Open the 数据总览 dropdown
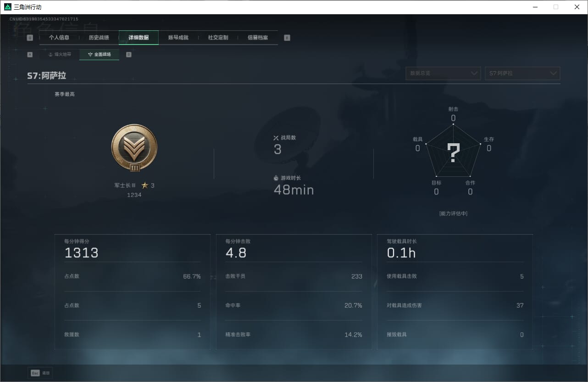 [443, 73]
